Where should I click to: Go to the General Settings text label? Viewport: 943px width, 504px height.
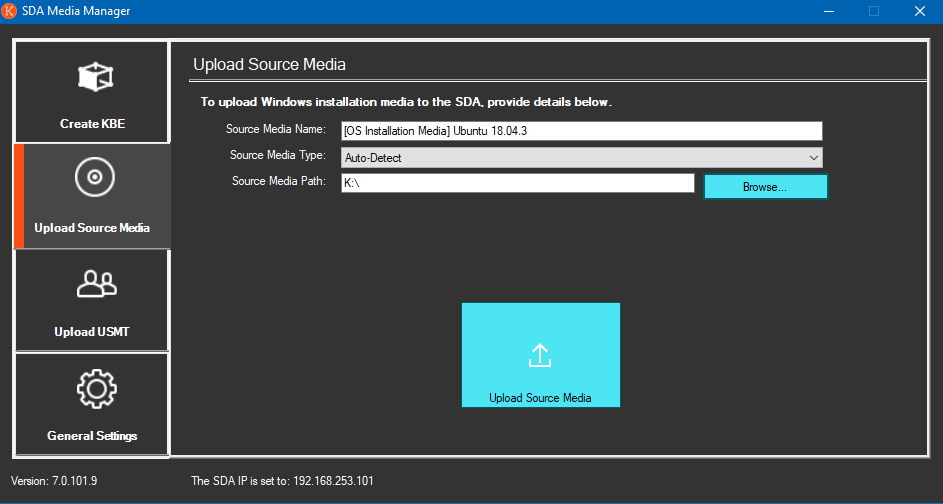pos(92,436)
